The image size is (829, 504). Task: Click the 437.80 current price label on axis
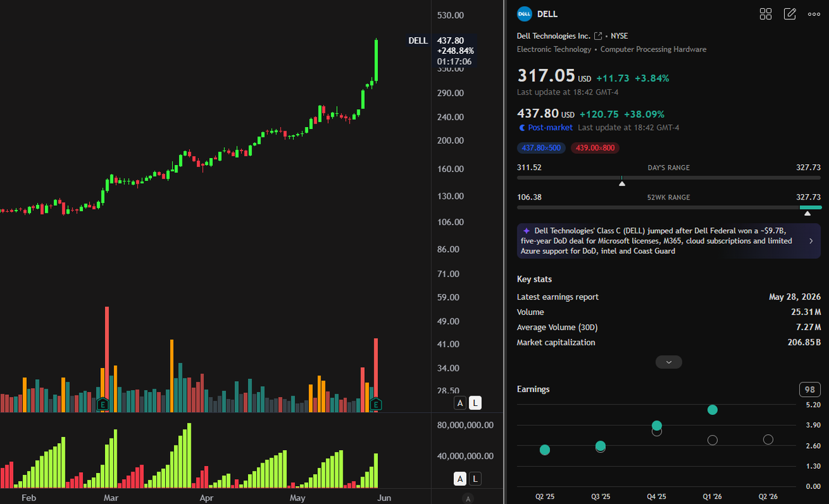(450, 41)
